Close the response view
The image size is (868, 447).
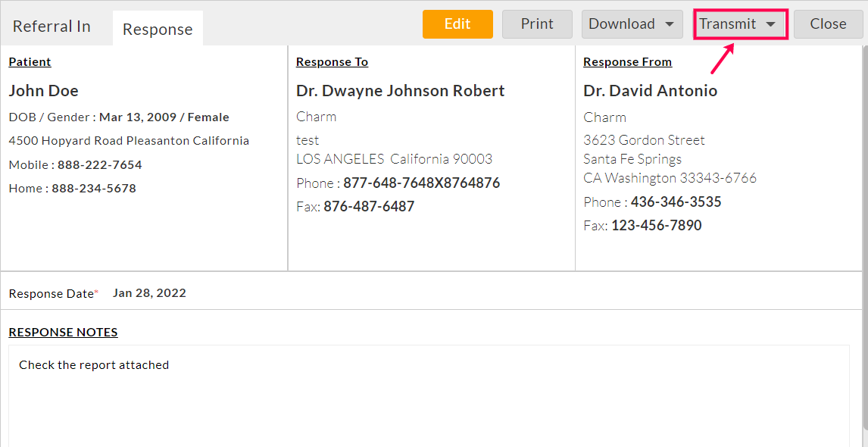(x=828, y=23)
